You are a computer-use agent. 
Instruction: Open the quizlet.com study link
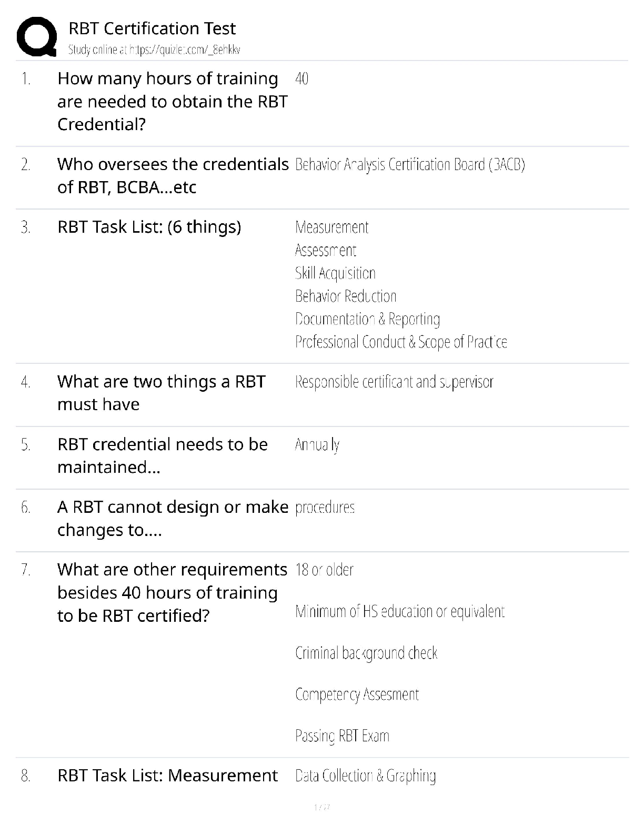(154, 50)
